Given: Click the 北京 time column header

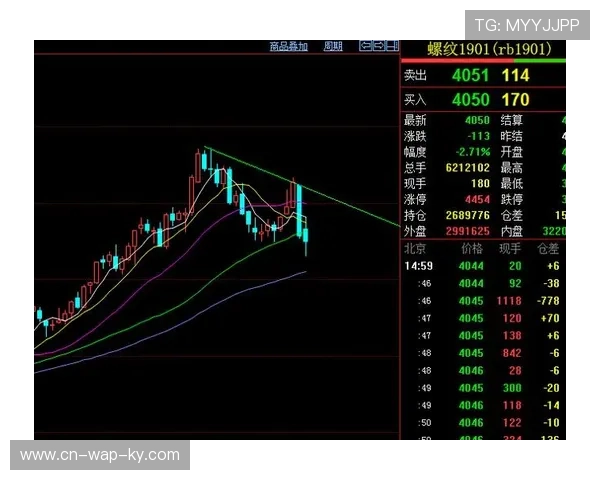Looking at the screenshot, I should pyautogui.click(x=415, y=249).
